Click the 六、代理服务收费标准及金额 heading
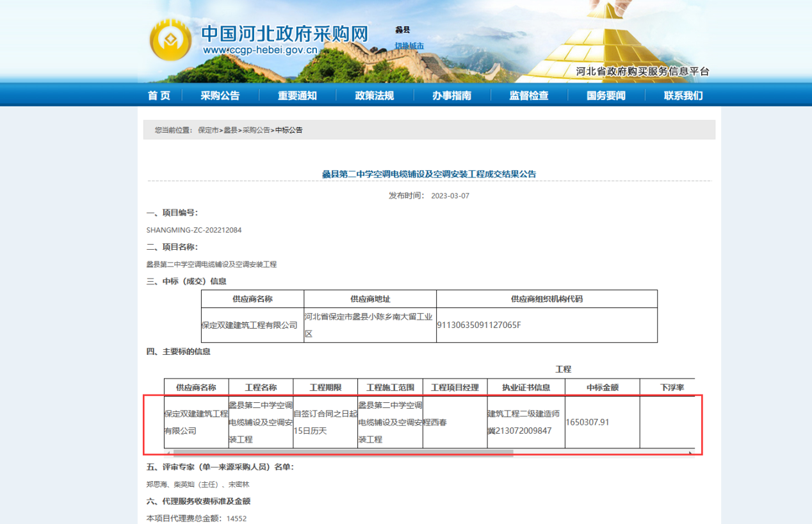This screenshot has width=812, height=524. tap(199, 501)
